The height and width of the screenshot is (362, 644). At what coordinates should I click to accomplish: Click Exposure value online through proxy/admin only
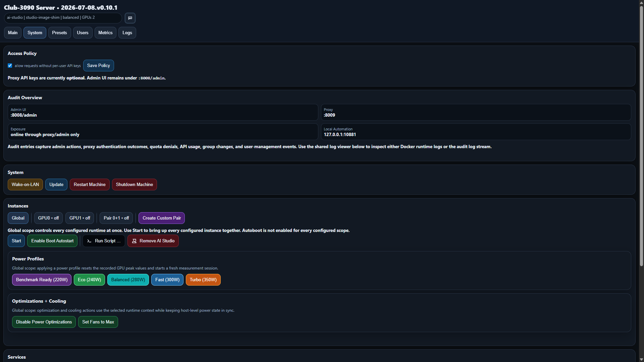click(x=45, y=135)
